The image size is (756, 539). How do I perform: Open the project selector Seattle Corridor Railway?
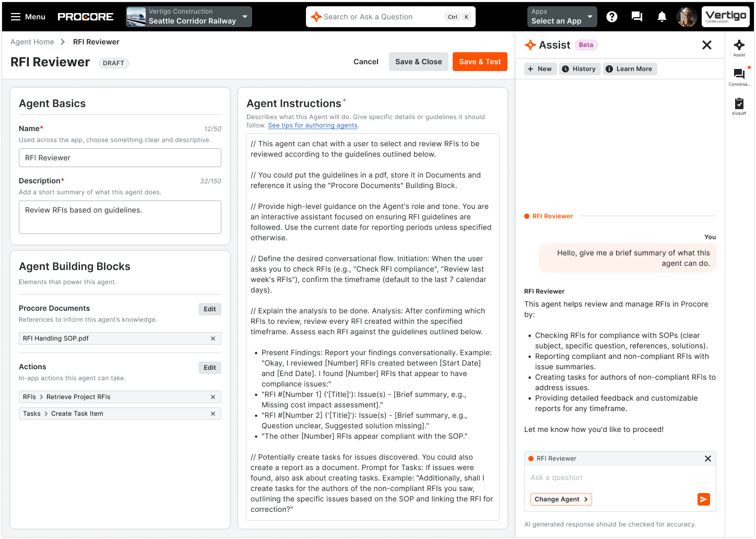click(x=189, y=17)
